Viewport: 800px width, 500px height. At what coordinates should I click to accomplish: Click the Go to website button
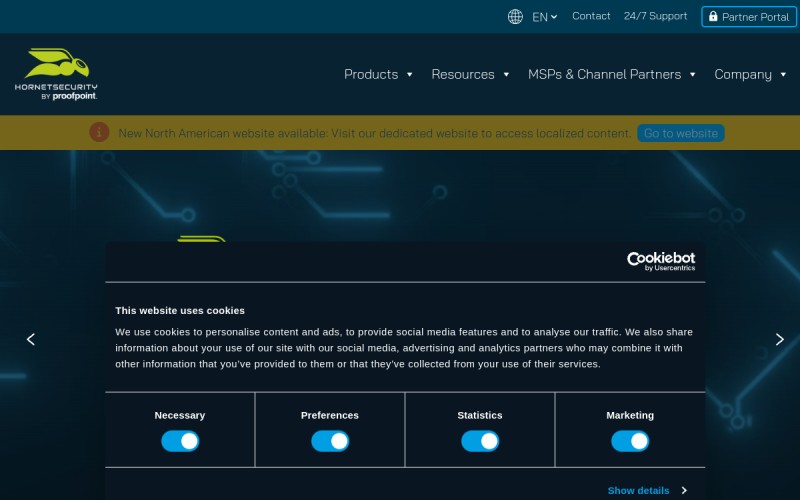coord(681,133)
